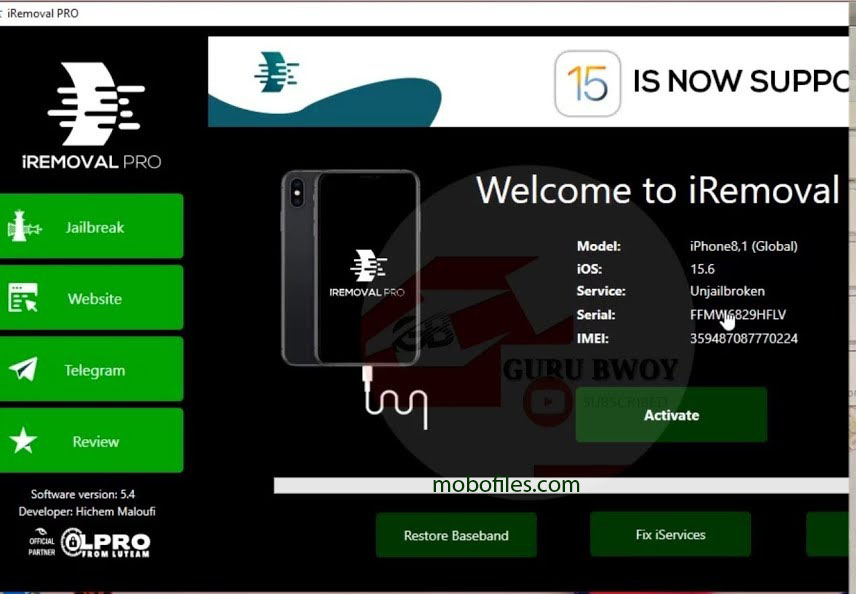This screenshot has width=856, height=594.
Task: Click the progress bar below Activate
Action: [561, 485]
